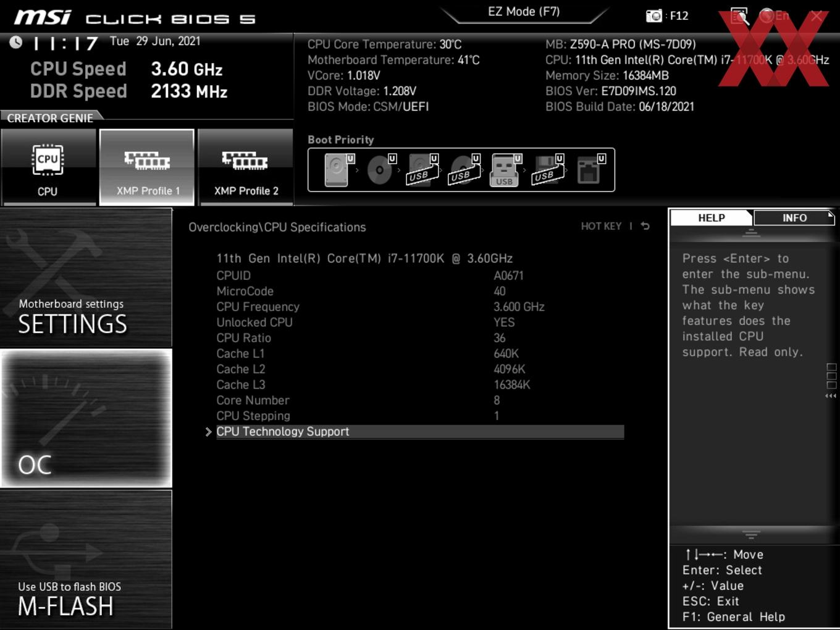Click the Cache L1 value 640K
This screenshot has width=840, height=630.
[x=506, y=353]
